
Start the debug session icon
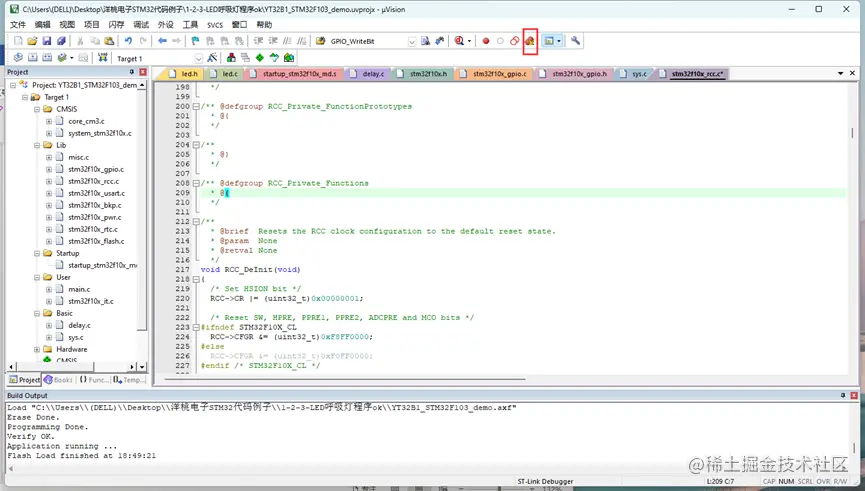459,41
